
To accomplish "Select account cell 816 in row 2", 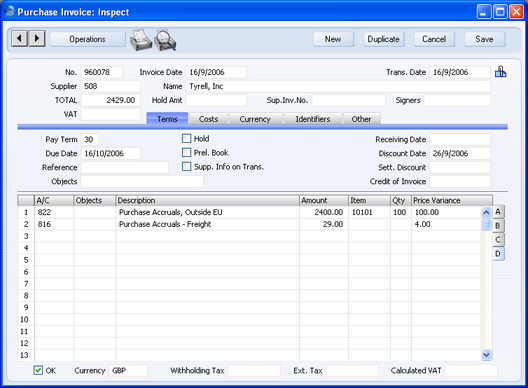I will (54, 224).
